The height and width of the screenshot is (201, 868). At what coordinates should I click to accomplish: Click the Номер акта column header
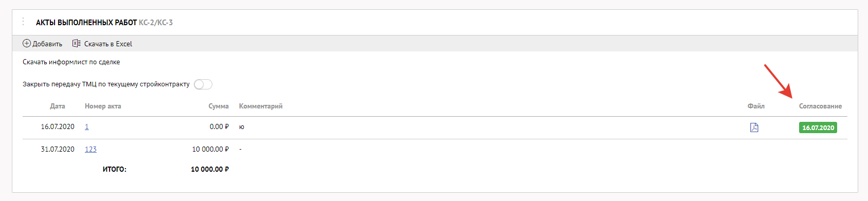click(x=103, y=106)
